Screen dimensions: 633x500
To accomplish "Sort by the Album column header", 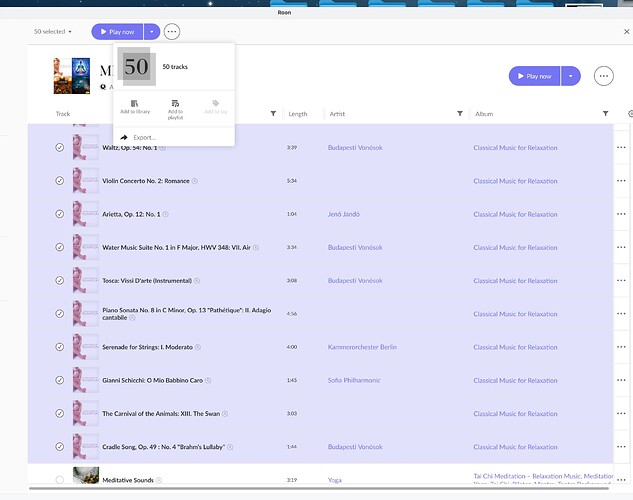I will [484, 114].
